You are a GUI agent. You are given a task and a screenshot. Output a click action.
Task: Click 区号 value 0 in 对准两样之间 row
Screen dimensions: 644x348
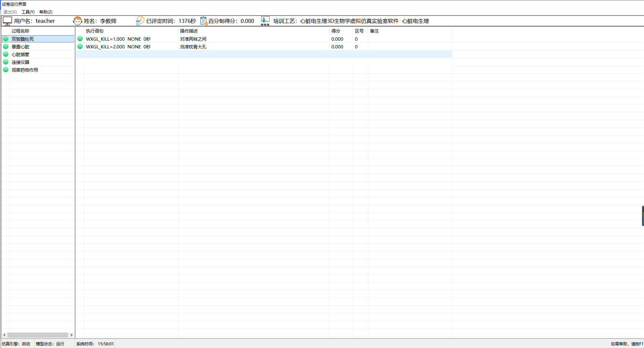(x=356, y=39)
